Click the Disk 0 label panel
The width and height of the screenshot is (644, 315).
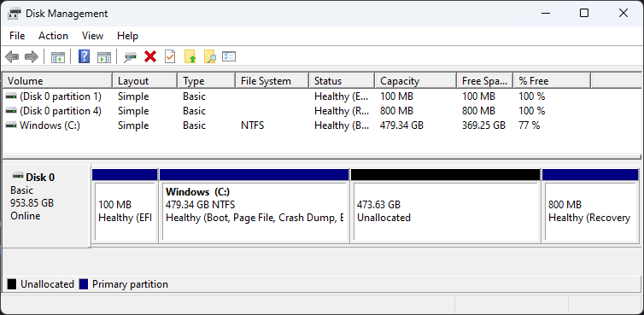(46, 206)
